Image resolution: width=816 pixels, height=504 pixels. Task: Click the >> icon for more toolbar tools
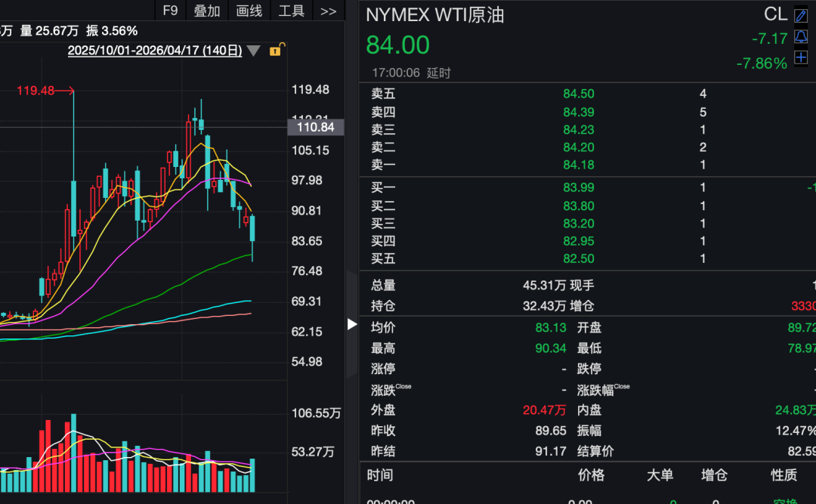click(328, 11)
